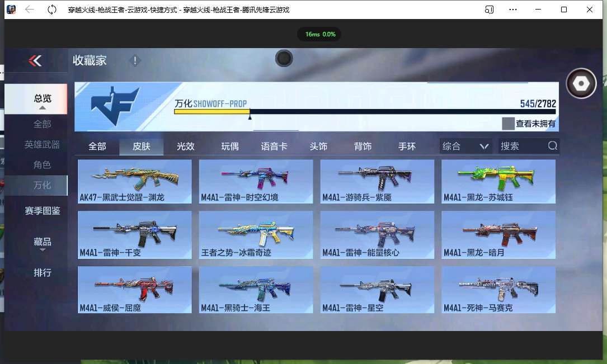This screenshot has width=607, height=364.
Task: Click the CF logo emblem in banner
Action: pyautogui.click(x=115, y=106)
